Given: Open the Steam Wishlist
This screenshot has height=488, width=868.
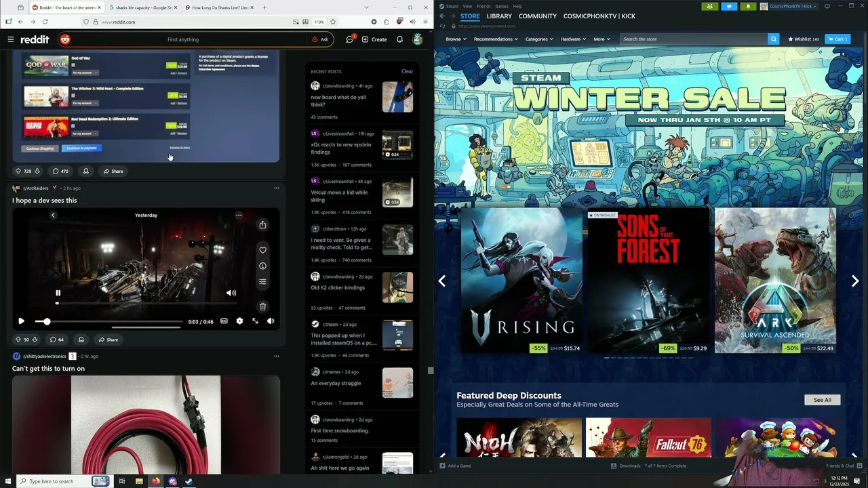Looking at the screenshot, I should click(x=804, y=39).
